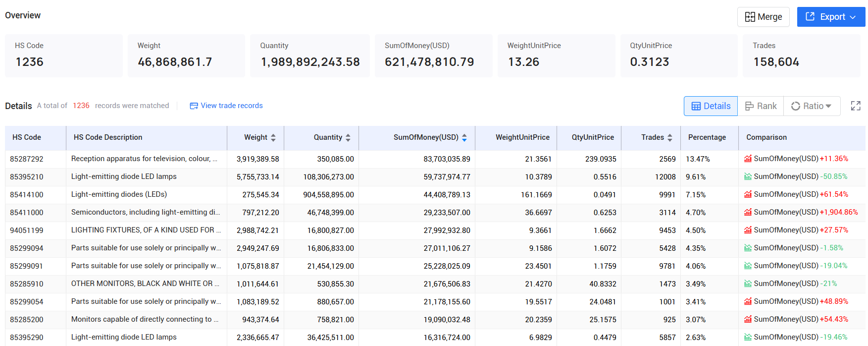Sort by Weight column

click(273, 138)
